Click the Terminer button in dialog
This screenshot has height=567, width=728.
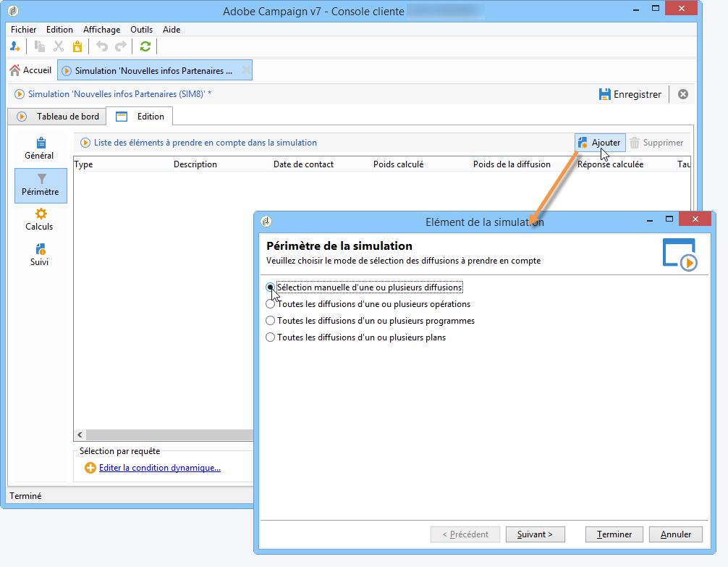614,534
